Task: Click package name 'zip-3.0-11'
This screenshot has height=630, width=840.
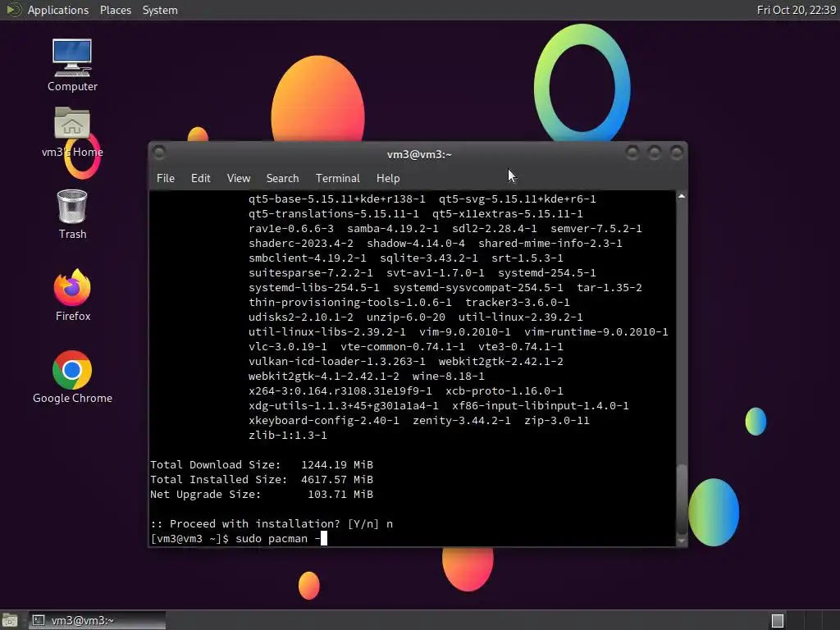Action: coord(557,421)
